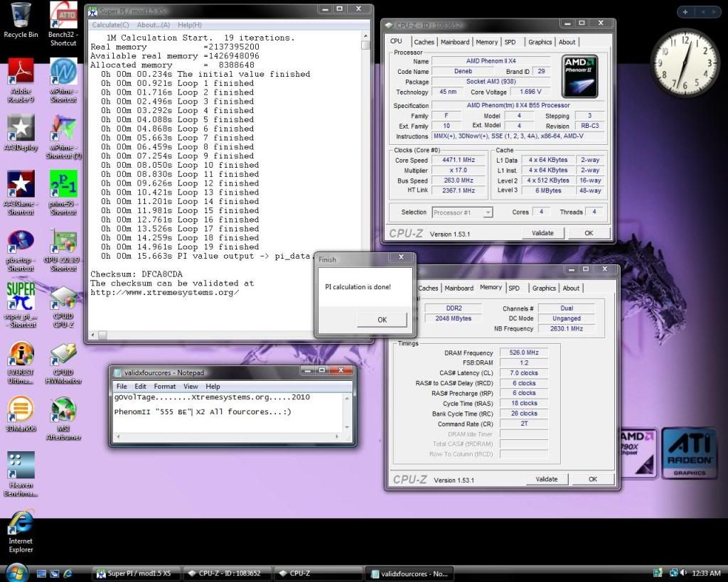This screenshot has width=728, height=582.
Task: Switch to the Mainboard tab in CPU-Z
Action: (455, 42)
